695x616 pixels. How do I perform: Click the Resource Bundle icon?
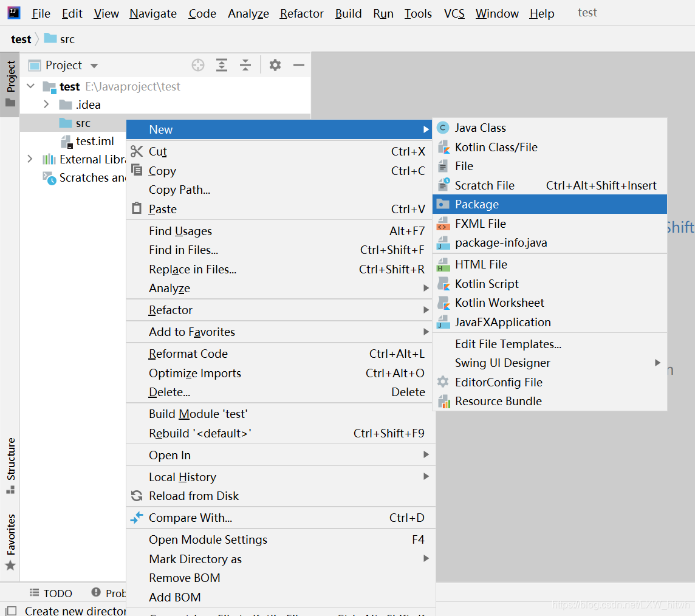pyautogui.click(x=443, y=402)
